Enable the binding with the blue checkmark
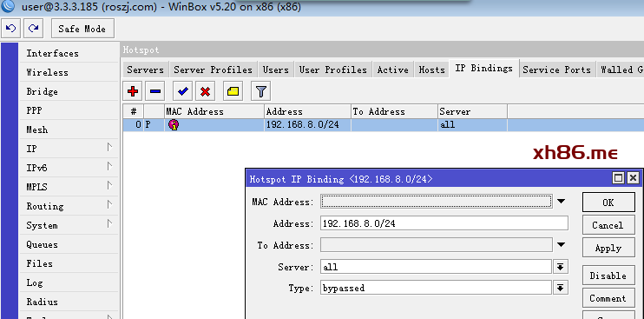 (183, 91)
